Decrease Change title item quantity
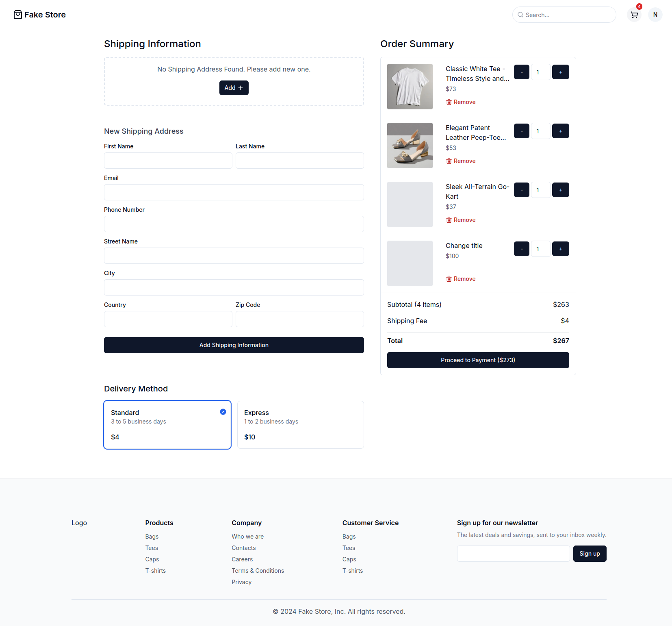 coord(521,249)
